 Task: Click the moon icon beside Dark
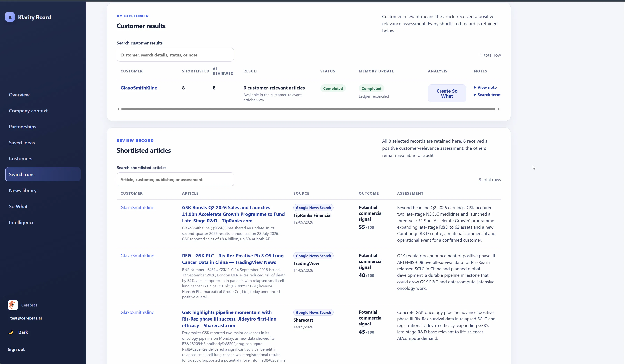click(x=11, y=332)
